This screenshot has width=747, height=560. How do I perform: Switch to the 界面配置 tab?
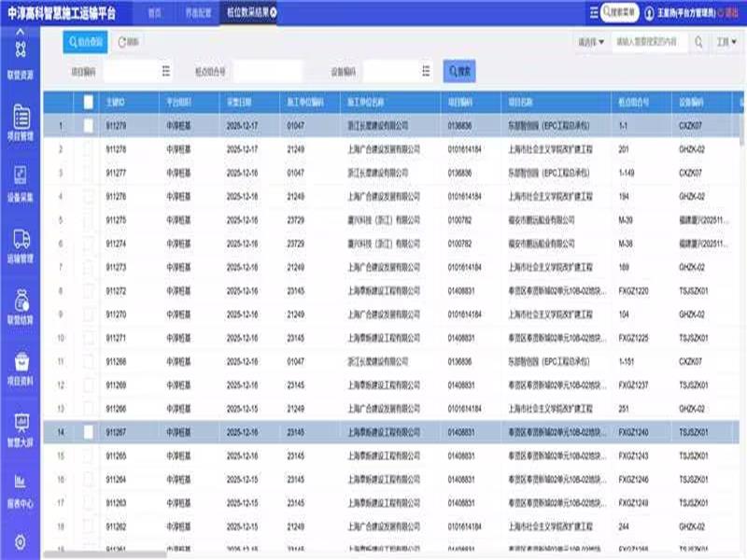coord(196,13)
